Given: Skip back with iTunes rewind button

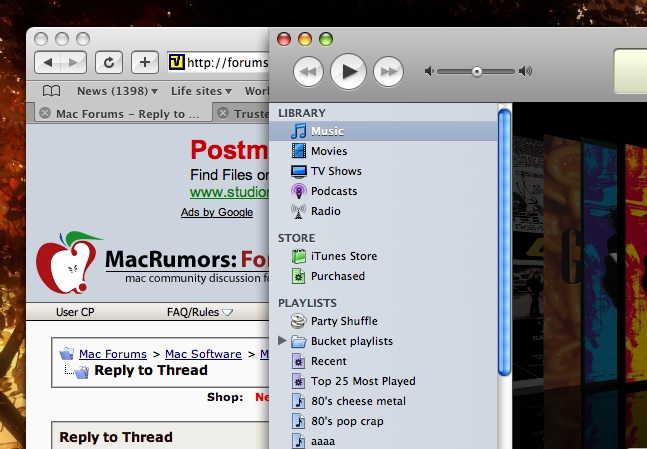Looking at the screenshot, I should click(308, 71).
